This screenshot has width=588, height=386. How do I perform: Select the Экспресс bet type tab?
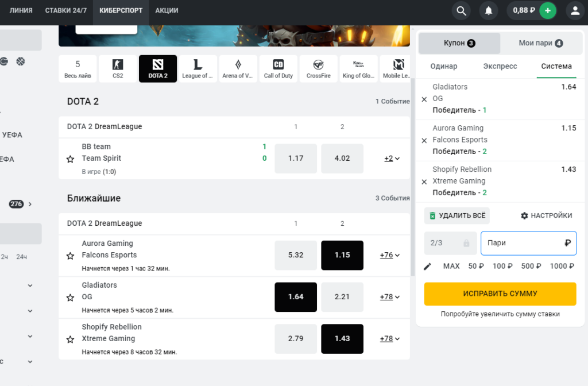tap(500, 67)
